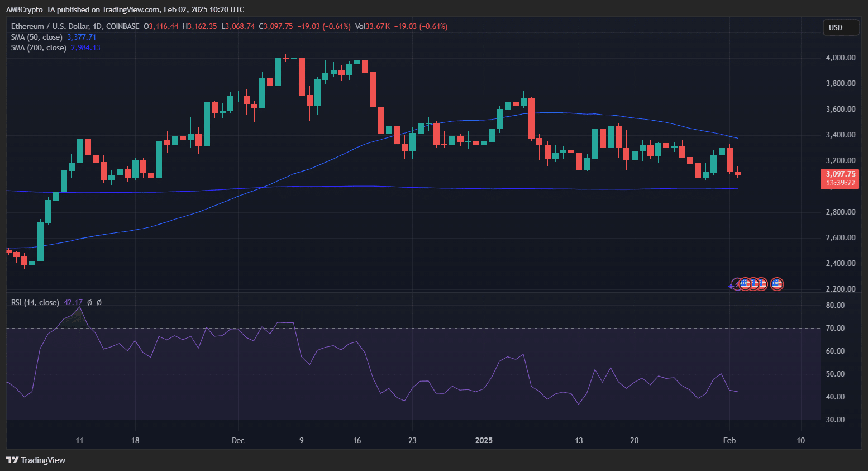
Task: Click the COINBASE exchange label
Action: tap(122, 26)
